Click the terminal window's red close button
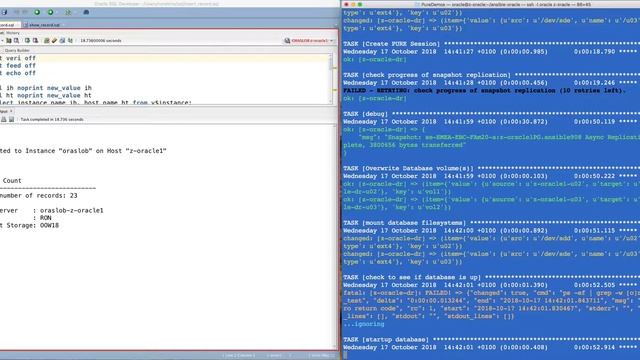Image resolution: width=640 pixels, height=360 pixels. pyautogui.click(x=347, y=4)
